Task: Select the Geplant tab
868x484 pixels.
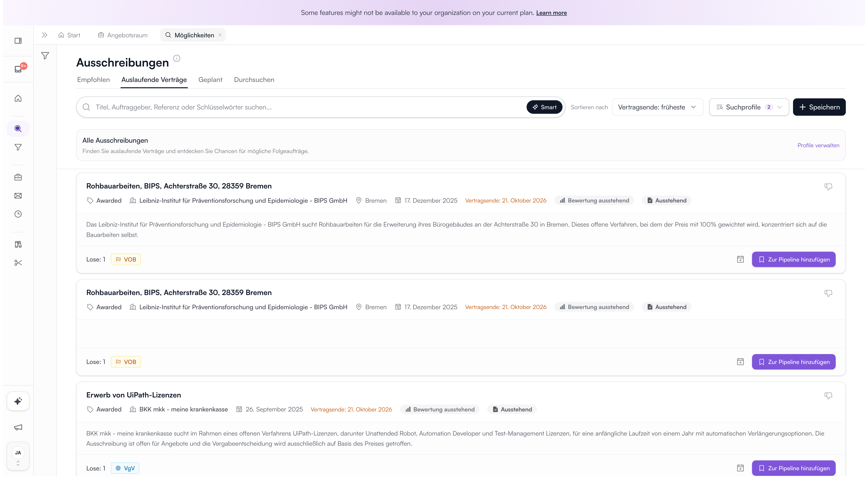Action: tap(210, 80)
